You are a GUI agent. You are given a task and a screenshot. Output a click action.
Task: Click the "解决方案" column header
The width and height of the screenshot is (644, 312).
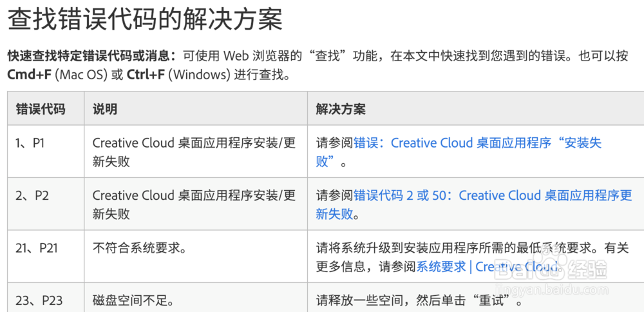341,109
